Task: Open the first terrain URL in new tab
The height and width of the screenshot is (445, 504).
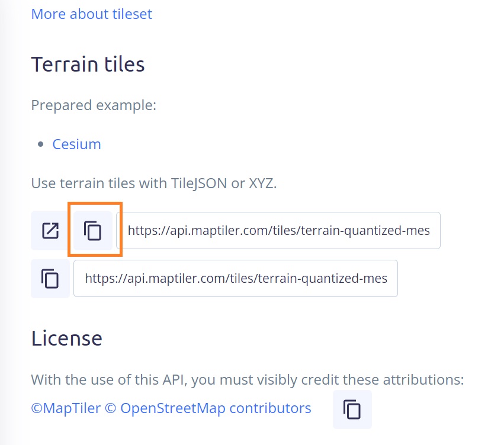Action: pyautogui.click(x=50, y=230)
